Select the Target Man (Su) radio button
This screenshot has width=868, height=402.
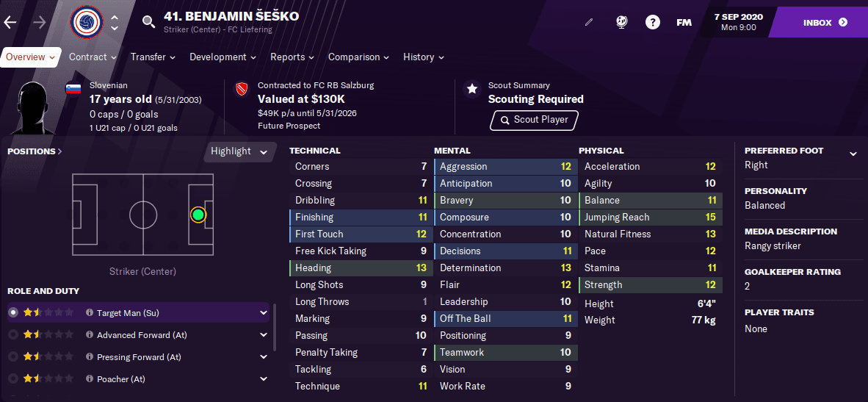pos(12,313)
